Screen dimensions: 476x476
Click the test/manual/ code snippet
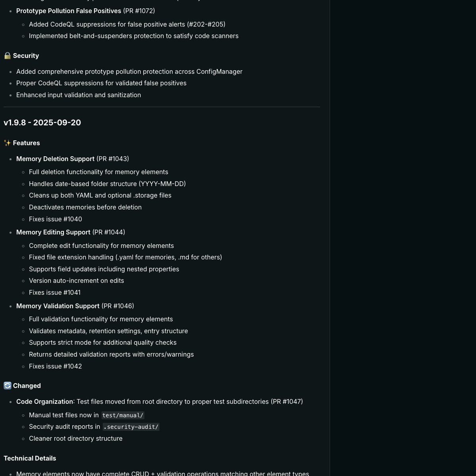pos(123,415)
